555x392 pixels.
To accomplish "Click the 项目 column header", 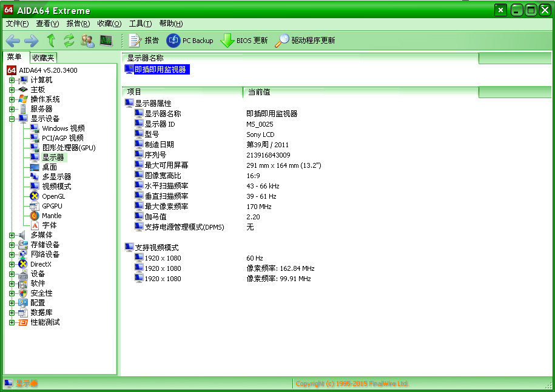I will coord(183,92).
